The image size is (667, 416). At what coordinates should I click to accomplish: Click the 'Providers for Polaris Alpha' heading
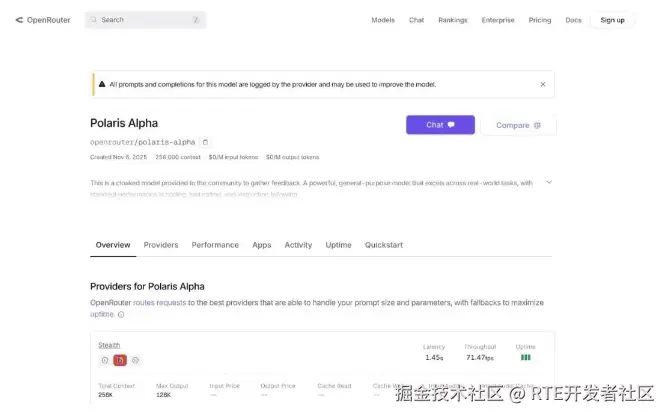147,286
